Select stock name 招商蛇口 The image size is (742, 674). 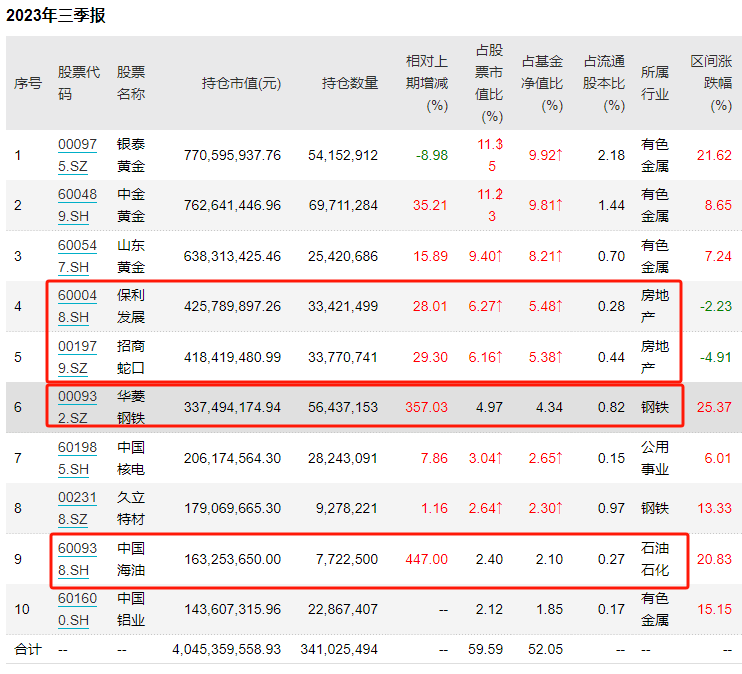pos(131,357)
